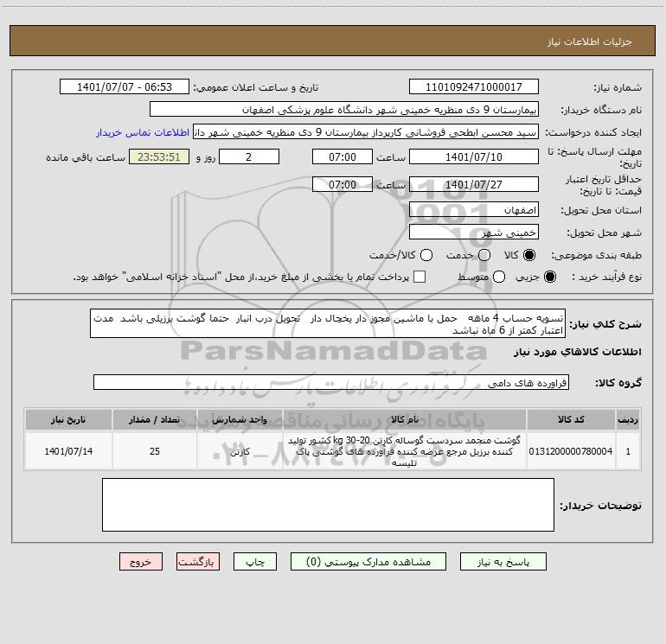The width and height of the screenshot is (666, 644).
Task: Click the price validity date 1401/07/27
Action: [474, 184]
